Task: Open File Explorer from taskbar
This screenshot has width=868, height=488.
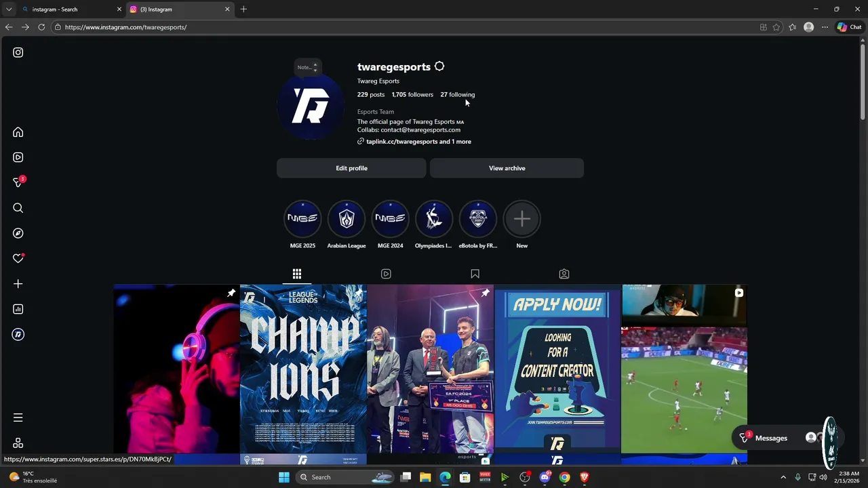Action: coord(425,477)
